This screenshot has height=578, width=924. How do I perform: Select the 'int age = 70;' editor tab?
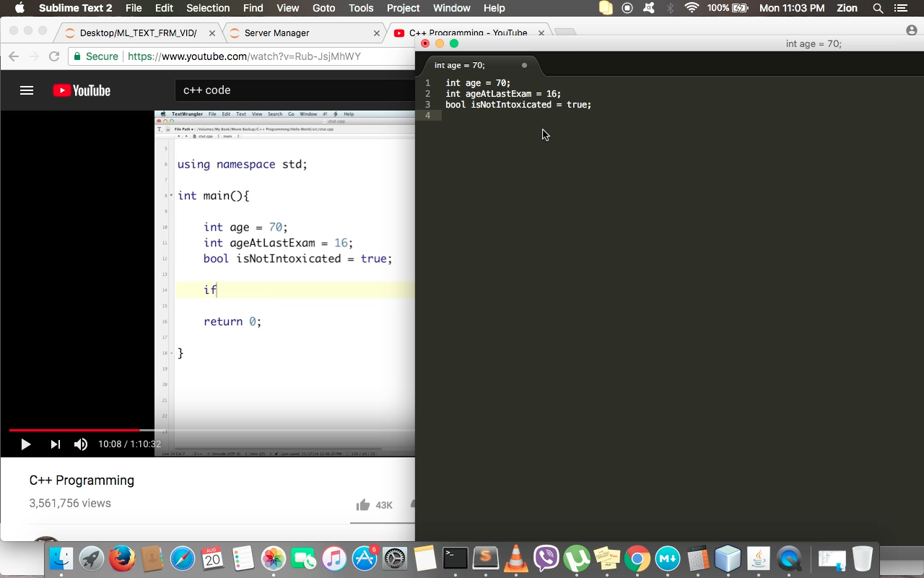click(460, 66)
